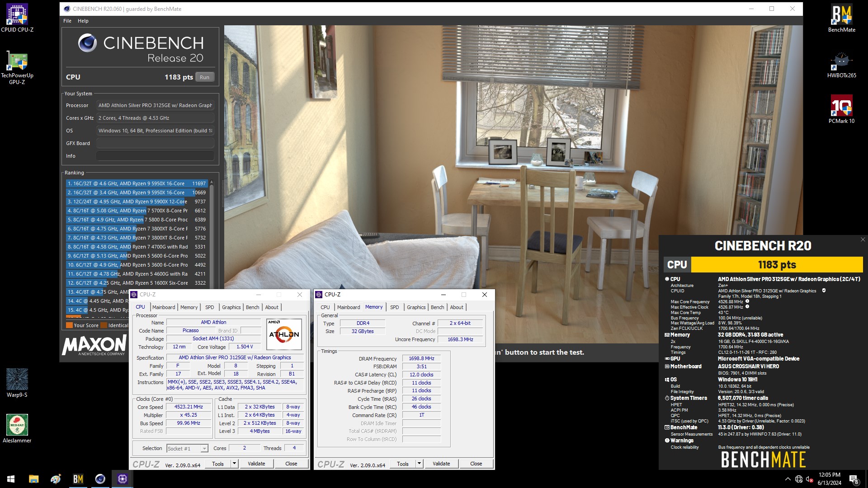Click the Cinebench Info input field
Image resolution: width=868 pixels, height=488 pixels.
(x=155, y=156)
